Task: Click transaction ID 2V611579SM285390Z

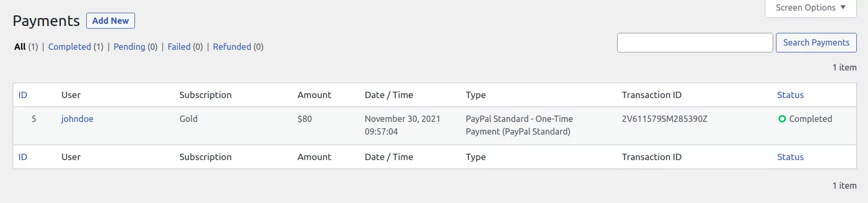Action: pyautogui.click(x=664, y=119)
